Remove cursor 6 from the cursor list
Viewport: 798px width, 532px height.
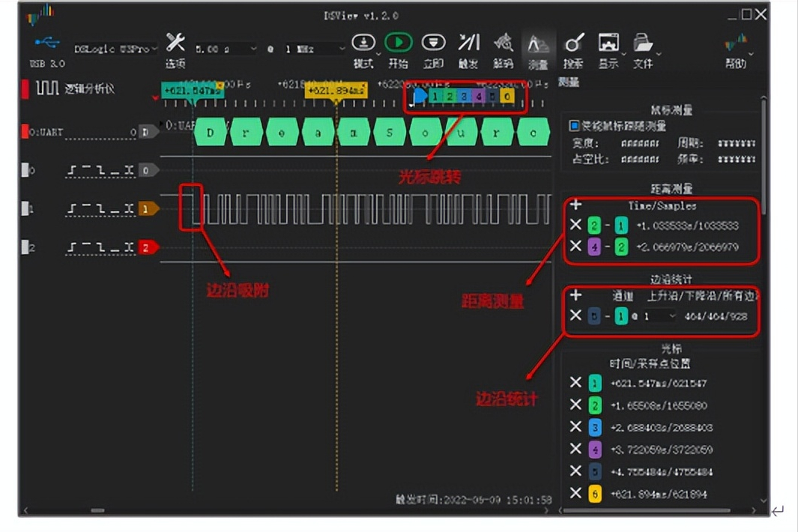pos(575,493)
